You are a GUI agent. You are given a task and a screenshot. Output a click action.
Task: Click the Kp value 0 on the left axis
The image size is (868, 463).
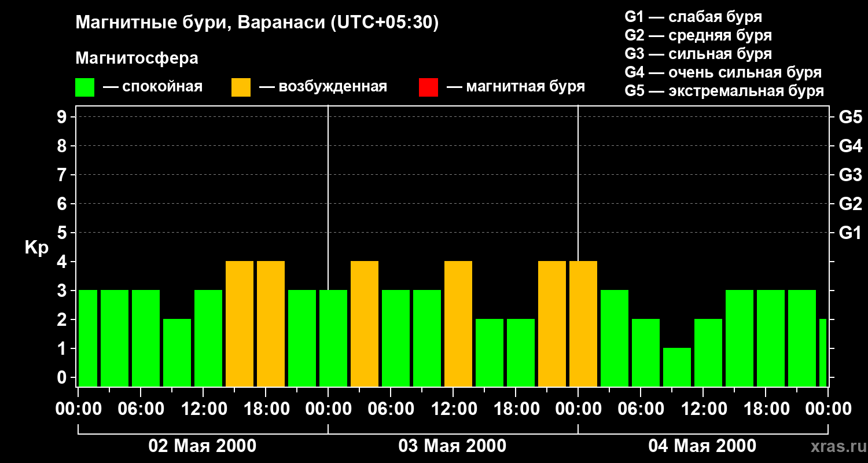(63, 377)
